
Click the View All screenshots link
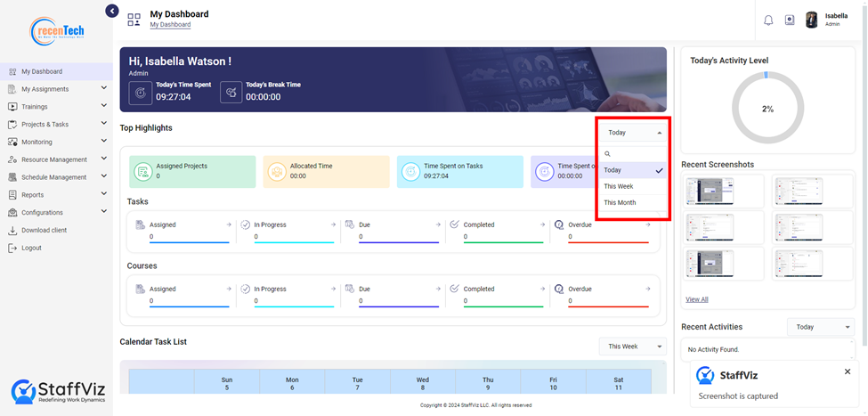click(697, 299)
